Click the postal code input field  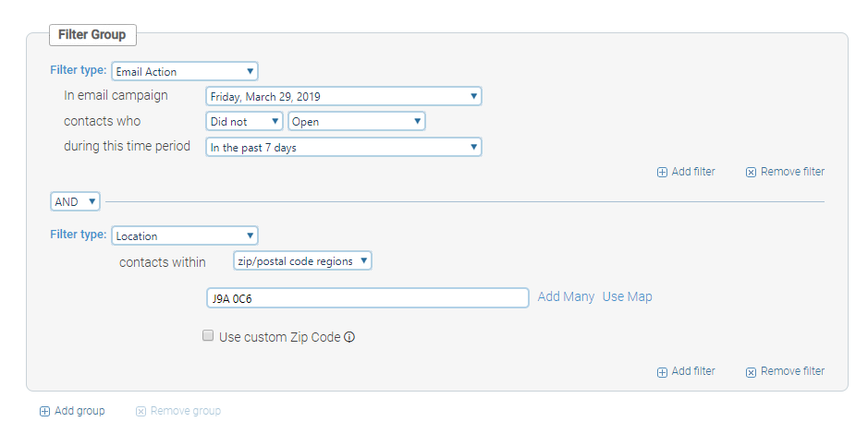(x=368, y=298)
